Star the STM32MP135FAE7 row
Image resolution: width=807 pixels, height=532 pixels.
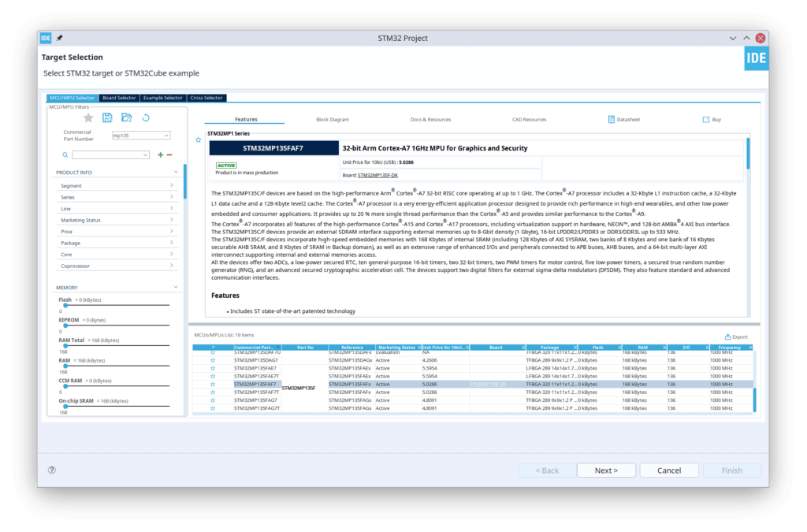[x=213, y=368]
